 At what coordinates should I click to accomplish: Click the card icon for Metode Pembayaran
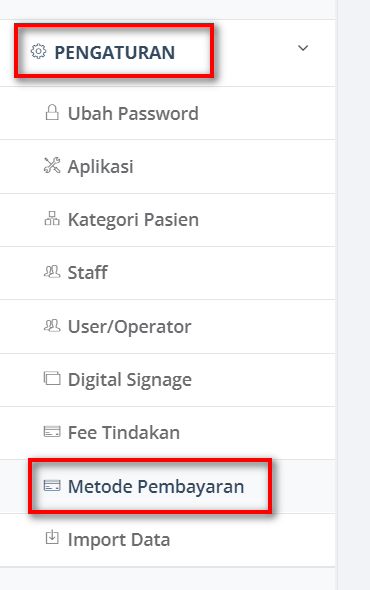52,485
